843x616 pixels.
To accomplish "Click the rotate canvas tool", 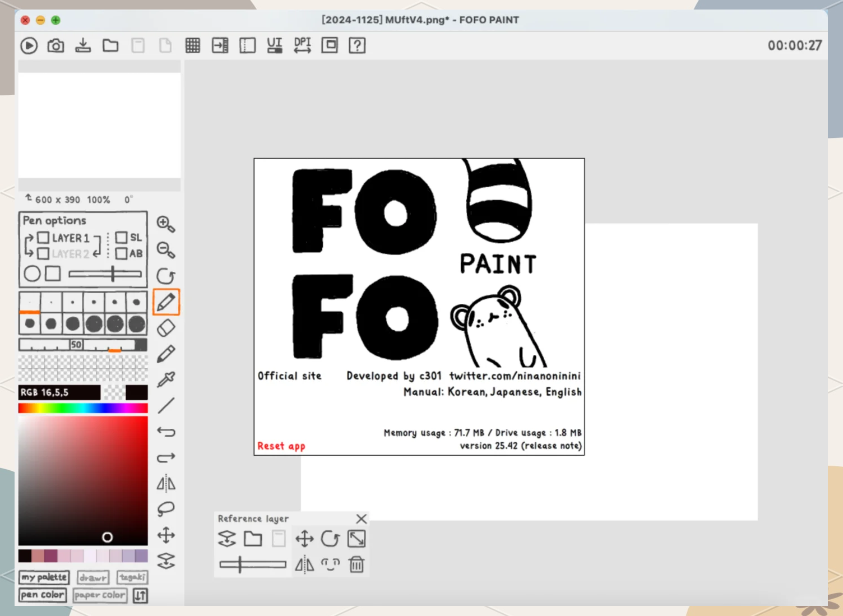I will click(166, 276).
